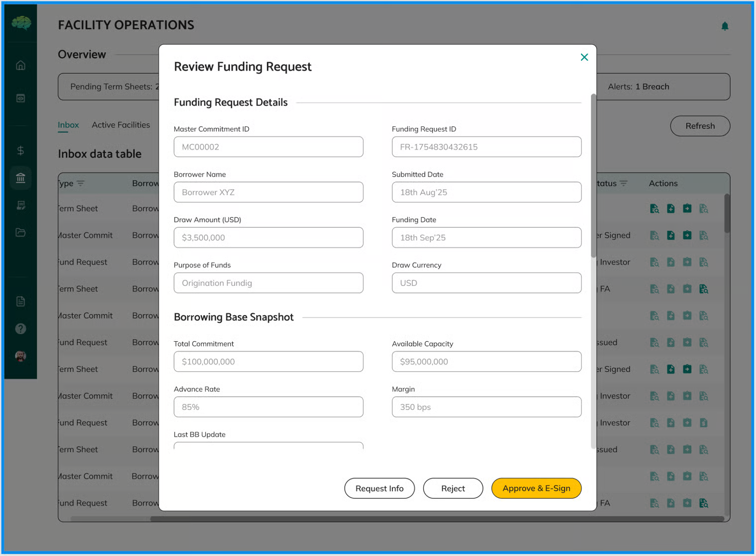Click the dialog's vertical scrollbar

coord(593,174)
